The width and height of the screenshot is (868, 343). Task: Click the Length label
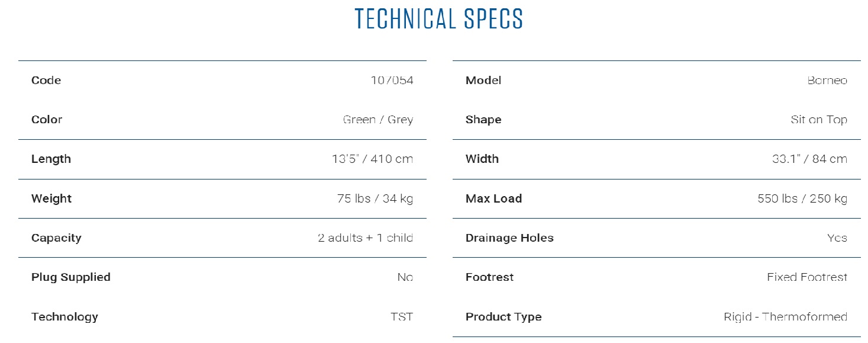click(x=51, y=159)
